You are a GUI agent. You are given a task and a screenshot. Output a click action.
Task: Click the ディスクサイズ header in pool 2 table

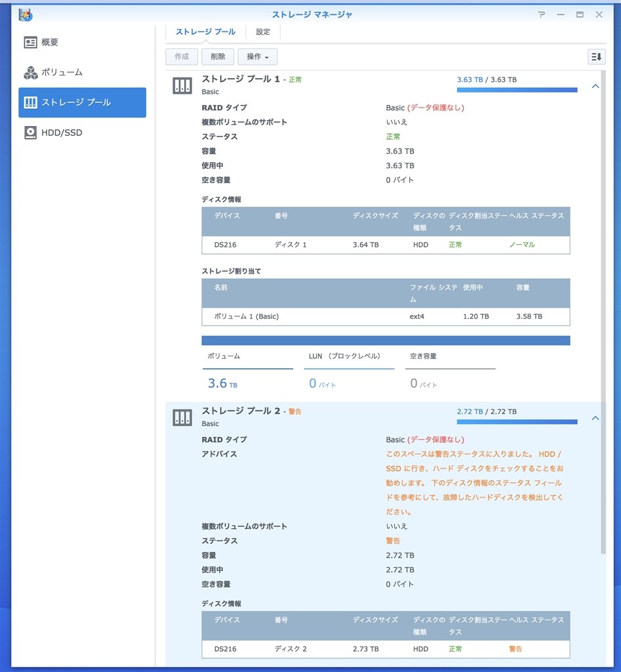coord(375,619)
